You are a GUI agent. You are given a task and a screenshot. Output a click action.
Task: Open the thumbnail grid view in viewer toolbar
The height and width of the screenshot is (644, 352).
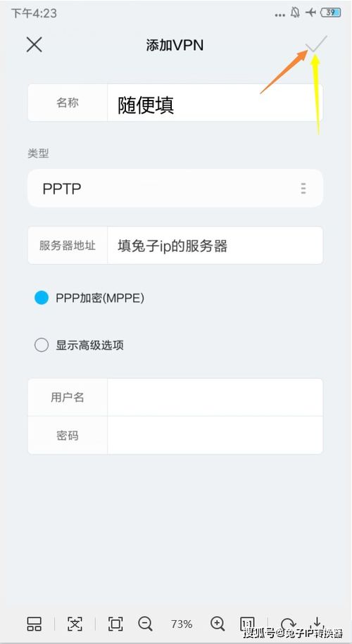pyautogui.click(x=34, y=624)
